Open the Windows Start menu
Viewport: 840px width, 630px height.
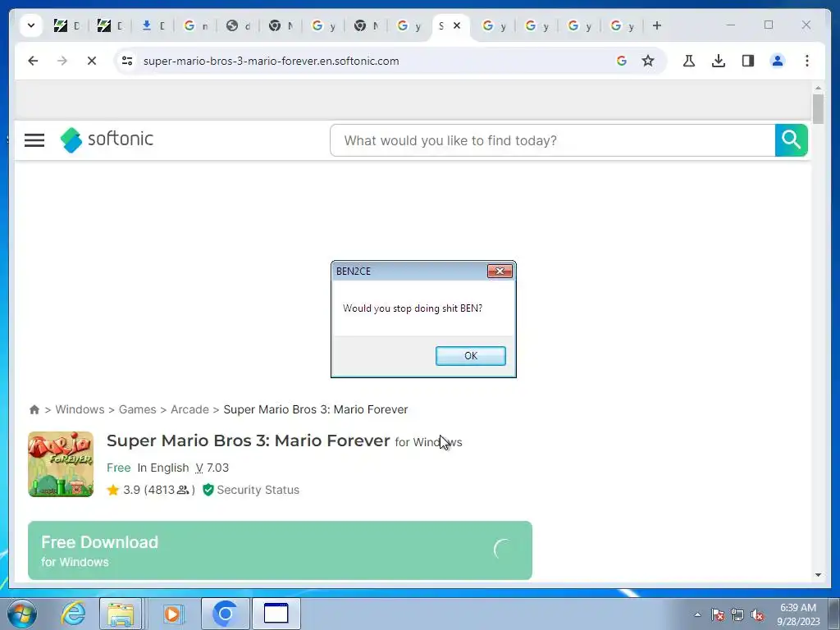pyautogui.click(x=22, y=614)
